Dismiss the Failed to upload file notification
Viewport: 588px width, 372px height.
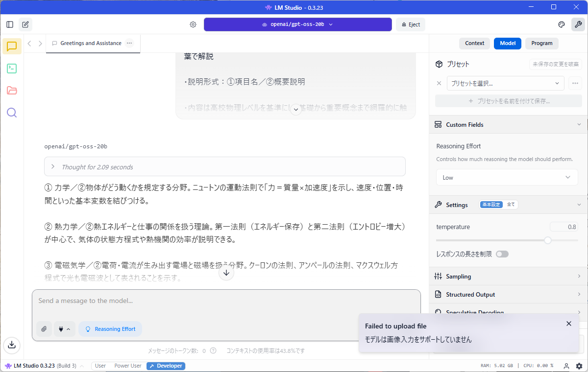(568, 324)
